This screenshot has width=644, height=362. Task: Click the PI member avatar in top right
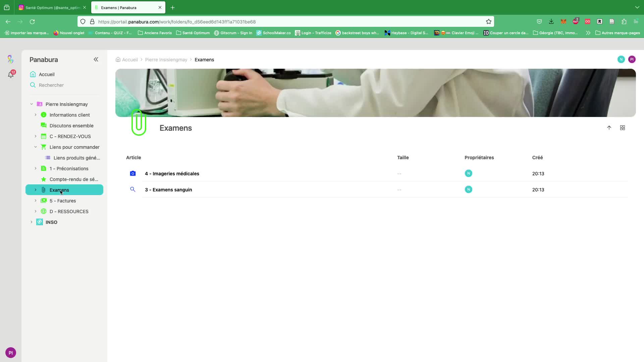click(632, 59)
